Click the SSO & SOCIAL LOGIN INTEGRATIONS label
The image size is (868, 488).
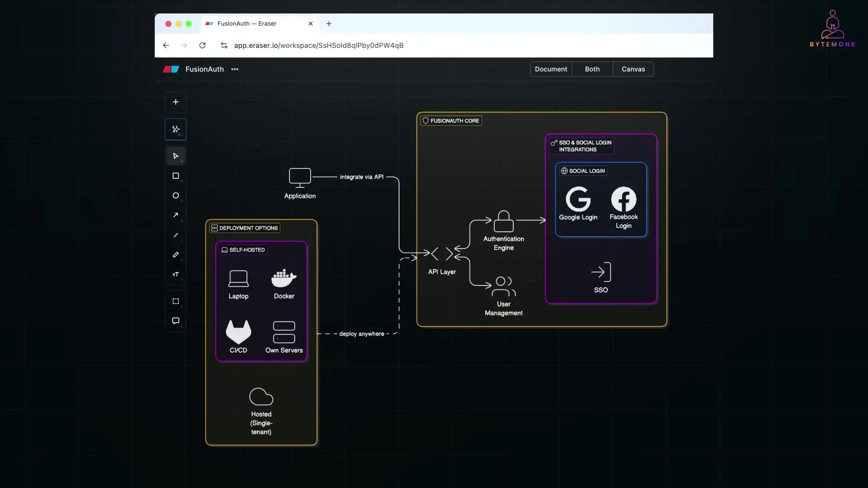click(x=581, y=146)
